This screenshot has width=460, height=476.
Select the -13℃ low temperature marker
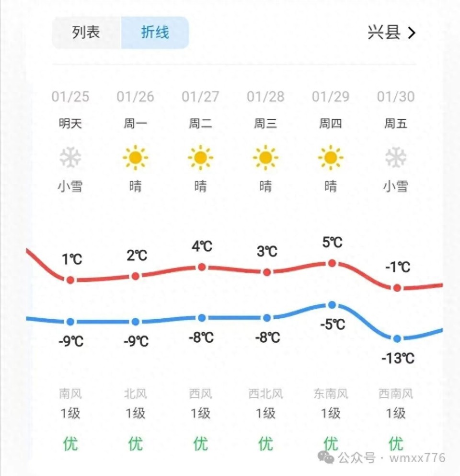click(397, 339)
